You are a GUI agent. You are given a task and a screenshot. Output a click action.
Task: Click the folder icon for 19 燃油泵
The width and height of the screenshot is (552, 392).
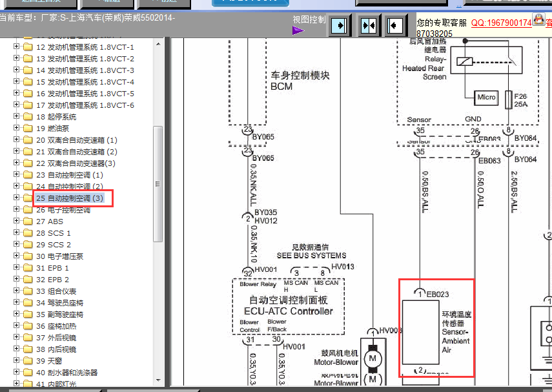coord(27,129)
